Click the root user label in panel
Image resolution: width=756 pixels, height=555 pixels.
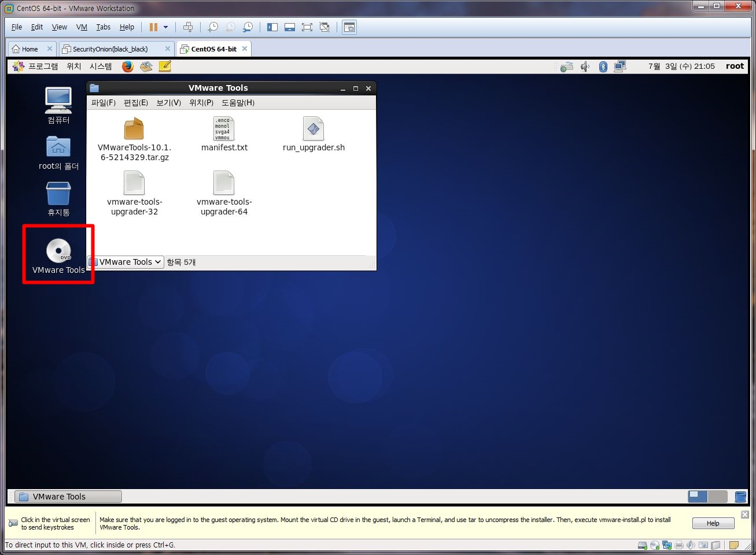point(735,66)
